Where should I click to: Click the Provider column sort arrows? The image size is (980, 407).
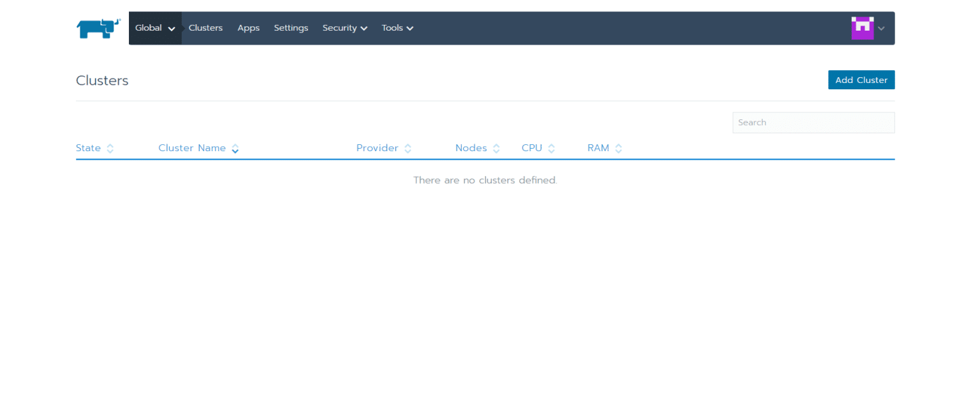408,149
